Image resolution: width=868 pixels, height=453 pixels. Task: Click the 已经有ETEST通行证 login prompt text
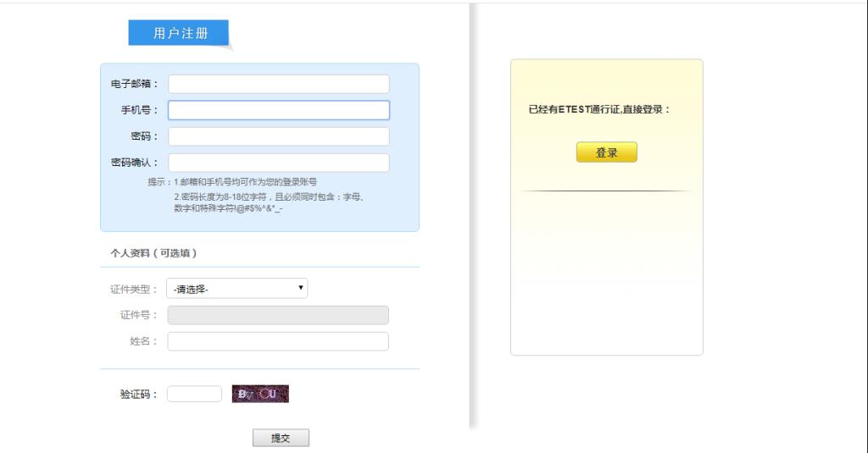coord(599,109)
